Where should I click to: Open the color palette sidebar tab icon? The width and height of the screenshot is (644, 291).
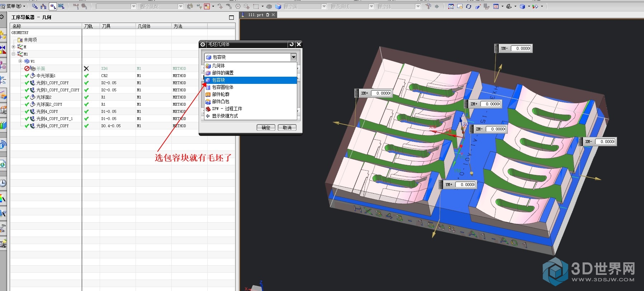[x=3, y=199]
